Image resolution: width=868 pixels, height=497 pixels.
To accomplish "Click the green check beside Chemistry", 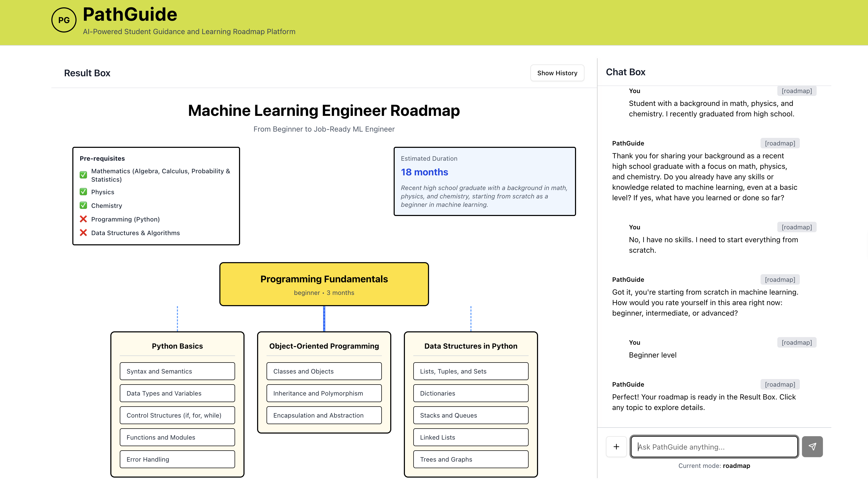I will click(x=83, y=206).
